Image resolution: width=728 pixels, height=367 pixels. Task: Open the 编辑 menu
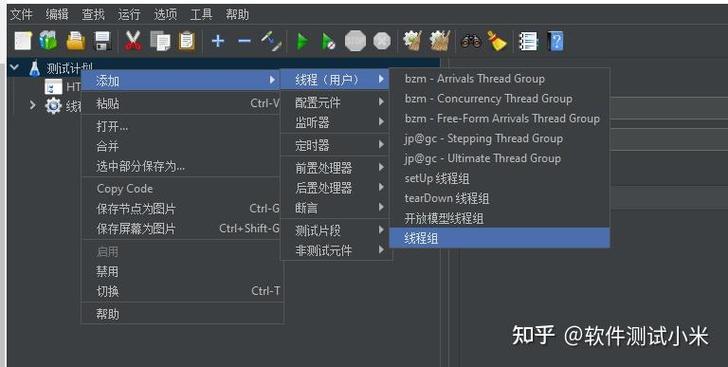[x=57, y=14]
